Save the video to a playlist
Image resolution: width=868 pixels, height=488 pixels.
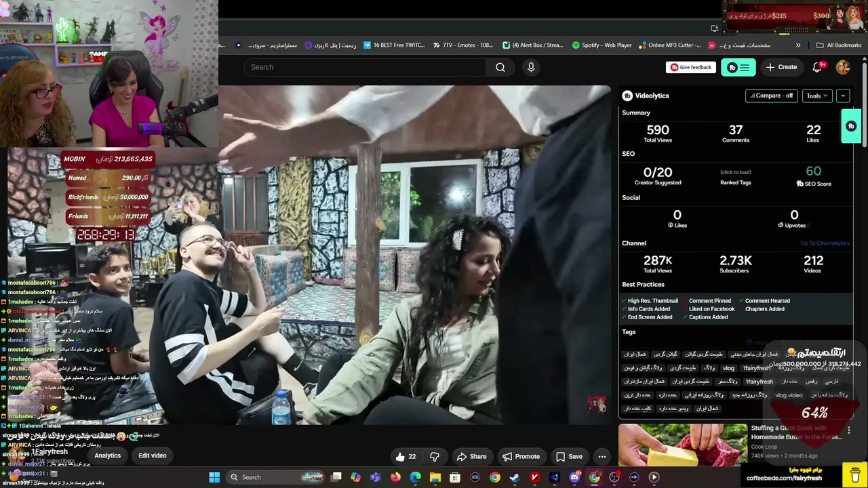pyautogui.click(x=569, y=456)
